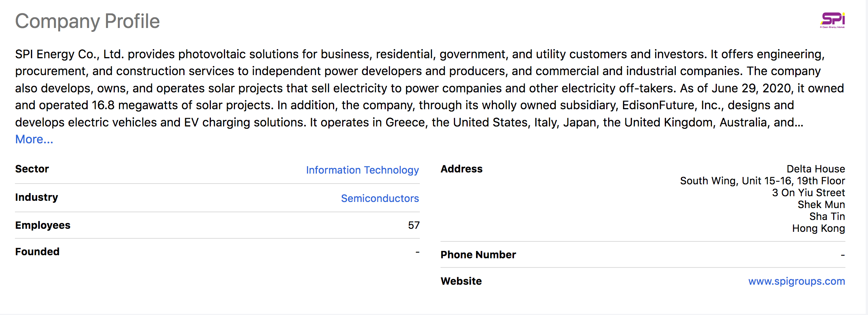Click the Address field label
This screenshot has width=868, height=315.
462,169
